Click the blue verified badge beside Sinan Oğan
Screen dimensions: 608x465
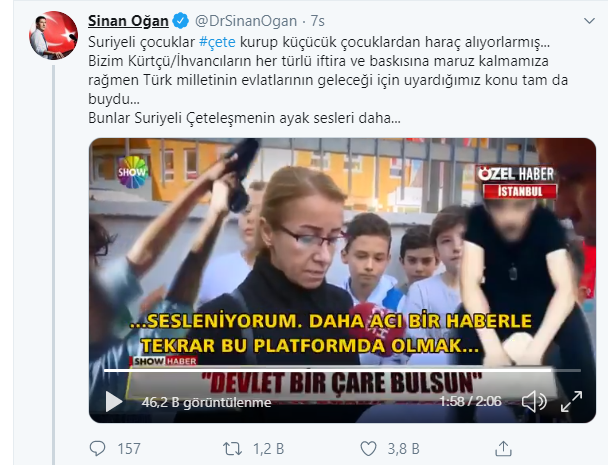(180, 21)
